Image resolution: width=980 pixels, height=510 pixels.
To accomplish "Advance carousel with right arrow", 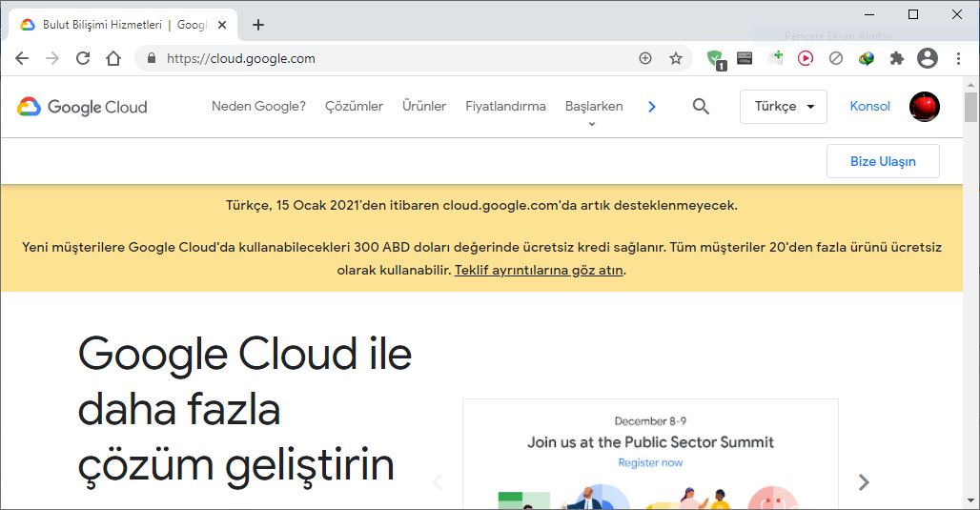I will tap(864, 481).
